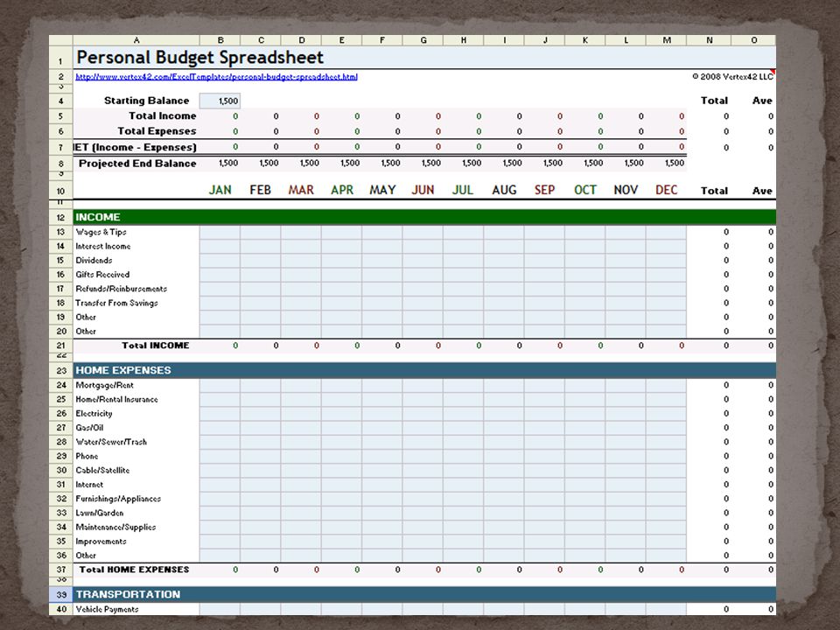Select the Improvements row label
Screen dimensions: 840x630
[101, 542]
